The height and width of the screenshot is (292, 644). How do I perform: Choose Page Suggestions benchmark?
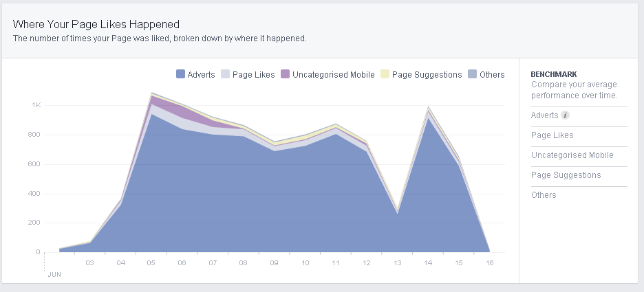click(x=566, y=175)
